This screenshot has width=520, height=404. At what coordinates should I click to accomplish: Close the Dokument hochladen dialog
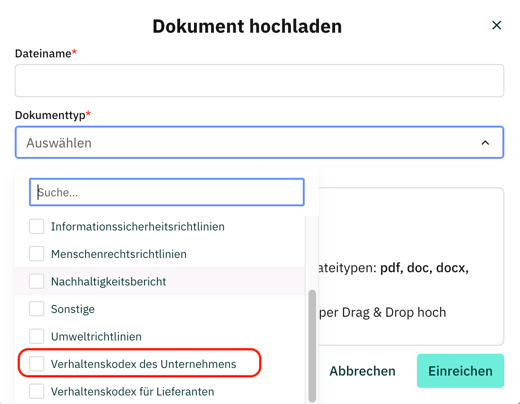tap(496, 25)
